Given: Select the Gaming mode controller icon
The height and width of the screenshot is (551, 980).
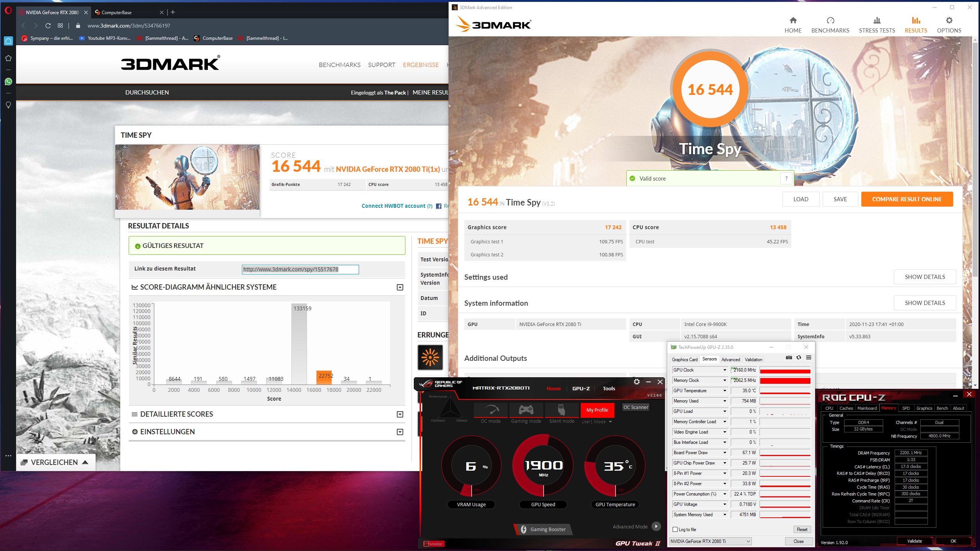Looking at the screenshot, I should 526,410.
